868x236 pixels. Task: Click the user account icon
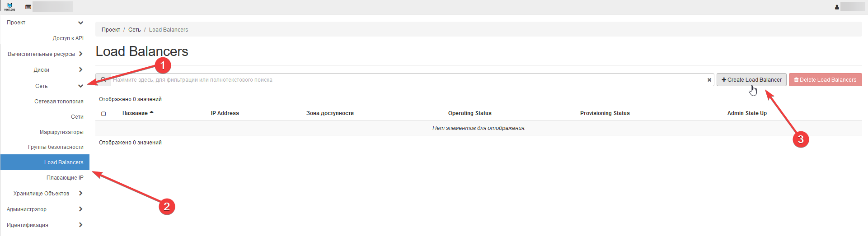click(x=836, y=7)
